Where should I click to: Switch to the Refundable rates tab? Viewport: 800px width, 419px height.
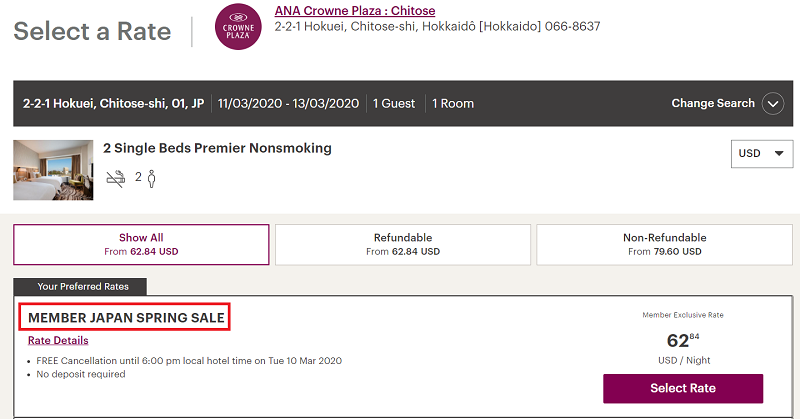tap(403, 244)
